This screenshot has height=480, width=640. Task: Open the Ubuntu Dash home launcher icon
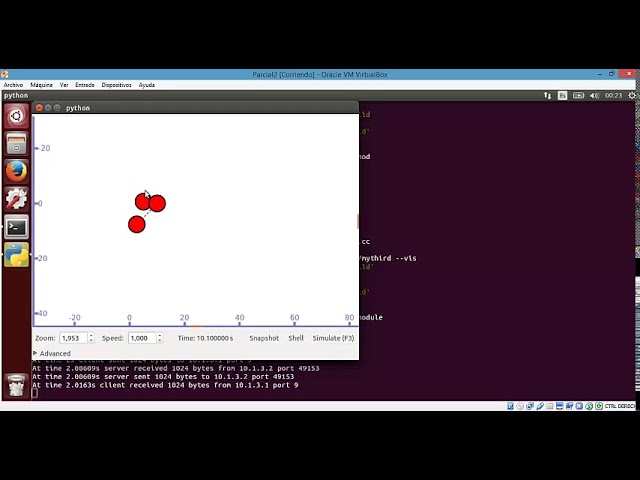(16, 116)
